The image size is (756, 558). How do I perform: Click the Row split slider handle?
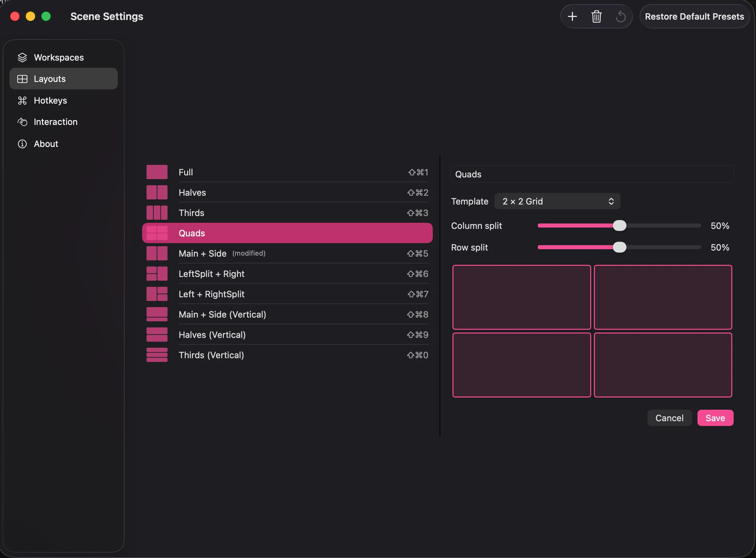coord(620,247)
